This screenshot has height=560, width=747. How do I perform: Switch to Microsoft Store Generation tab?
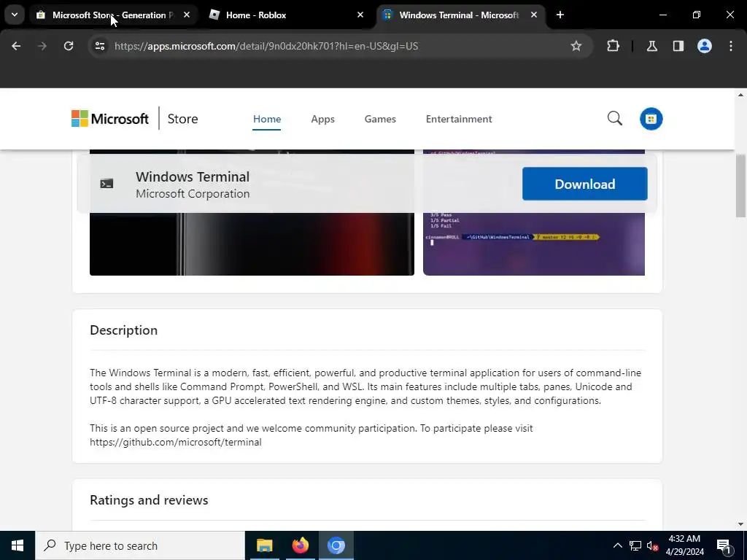[x=113, y=15]
